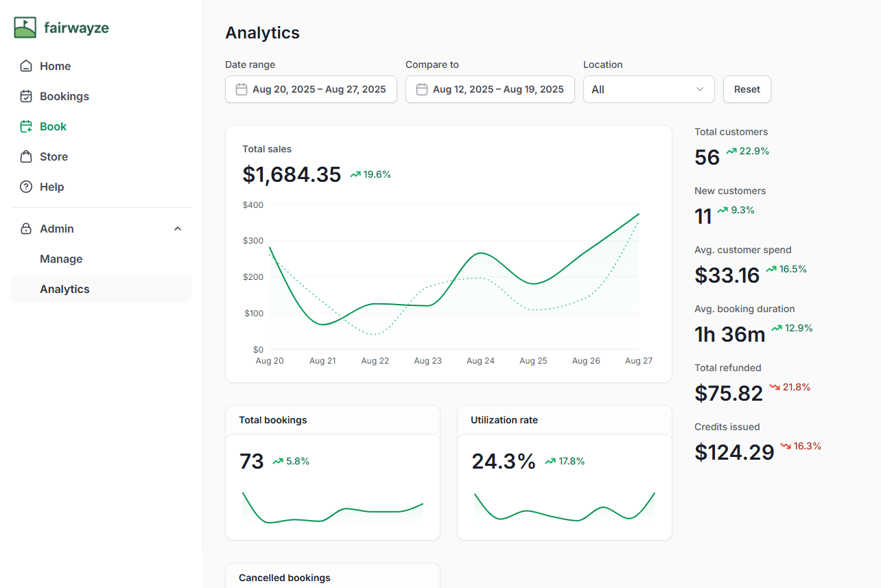881x588 pixels.
Task: Collapse the Admin section chevron
Action: 178,229
